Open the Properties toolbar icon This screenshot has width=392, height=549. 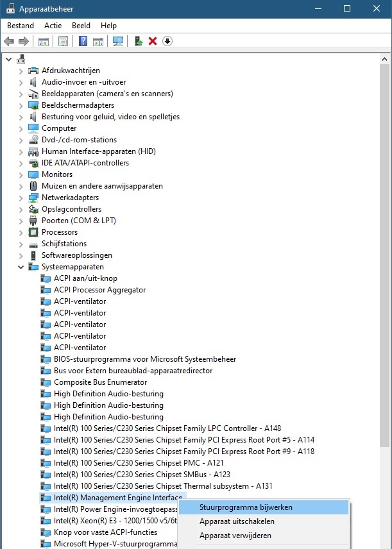(63, 41)
